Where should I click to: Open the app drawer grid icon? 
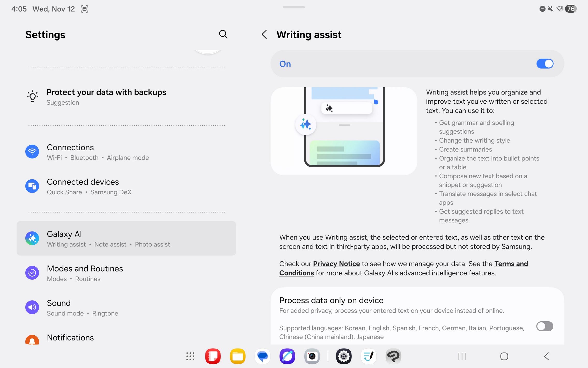point(190,356)
